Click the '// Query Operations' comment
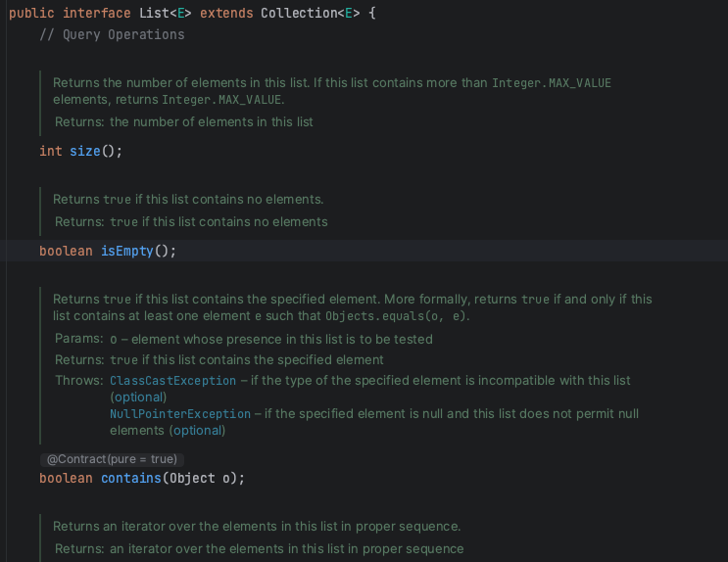The height and width of the screenshot is (562, 728). (x=112, y=35)
